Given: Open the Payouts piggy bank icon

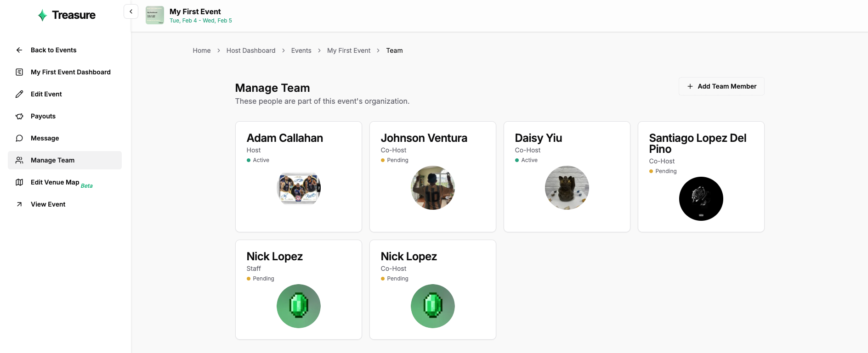Looking at the screenshot, I should (x=19, y=116).
